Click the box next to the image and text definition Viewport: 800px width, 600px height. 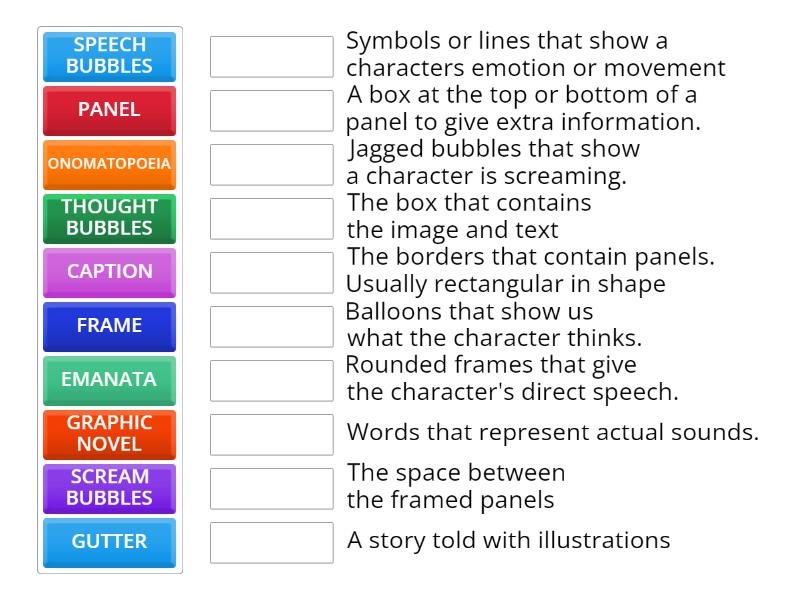coord(271,218)
